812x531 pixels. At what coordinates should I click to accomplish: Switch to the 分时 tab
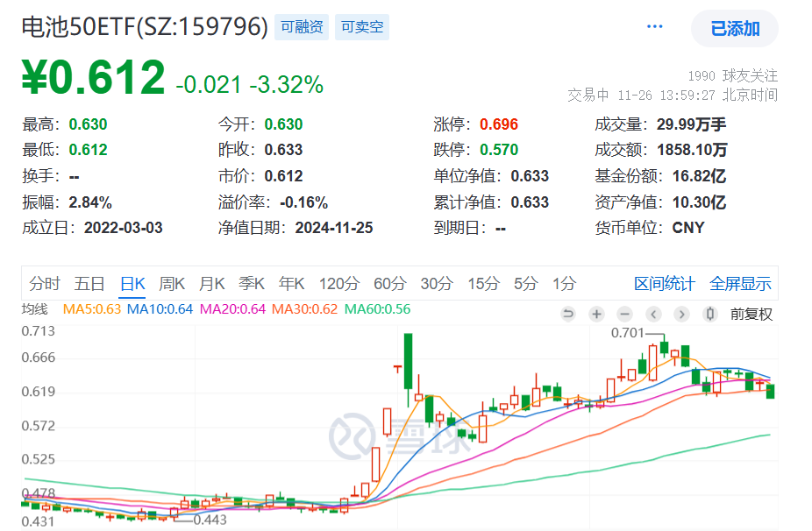[x=45, y=284]
